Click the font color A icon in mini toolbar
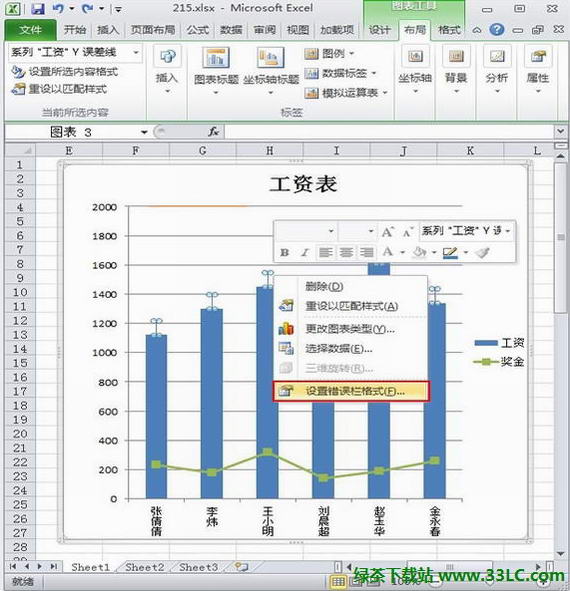 coord(388,252)
